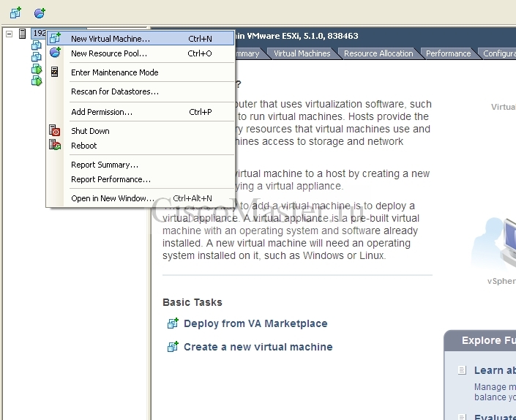Click Deploy from VA Marketplace link
This screenshot has width=516, height=420.
[255, 323]
